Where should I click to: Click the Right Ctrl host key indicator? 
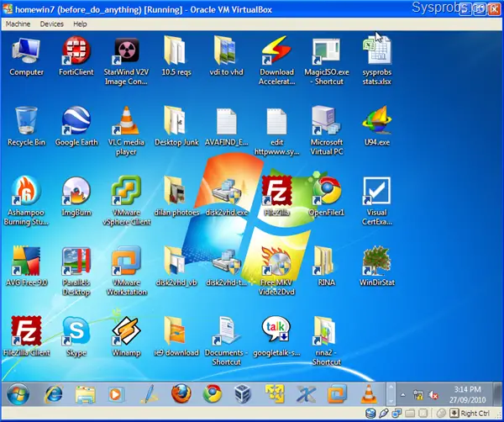(470, 413)
